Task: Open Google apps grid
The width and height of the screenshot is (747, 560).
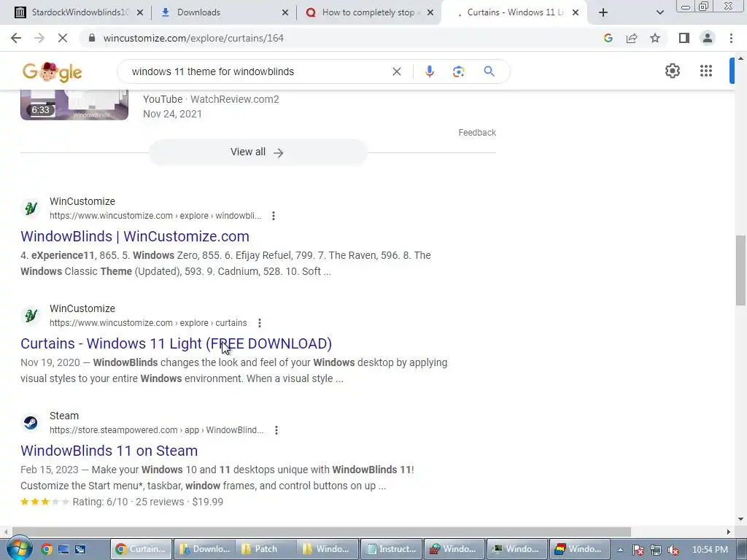Action: tap(706, 71)
